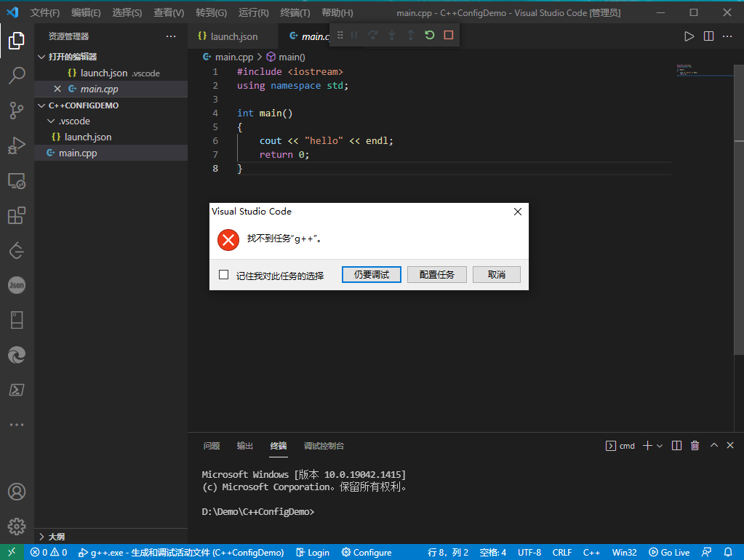Check the remember my task choice box

point(224,275)
